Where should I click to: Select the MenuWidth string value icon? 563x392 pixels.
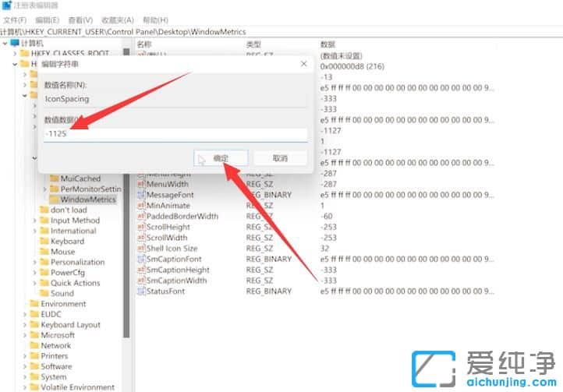141,184
